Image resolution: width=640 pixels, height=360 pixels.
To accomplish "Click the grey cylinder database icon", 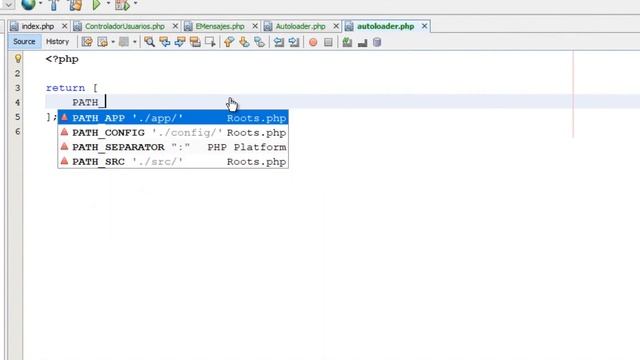I will click(x=377, y=42).
